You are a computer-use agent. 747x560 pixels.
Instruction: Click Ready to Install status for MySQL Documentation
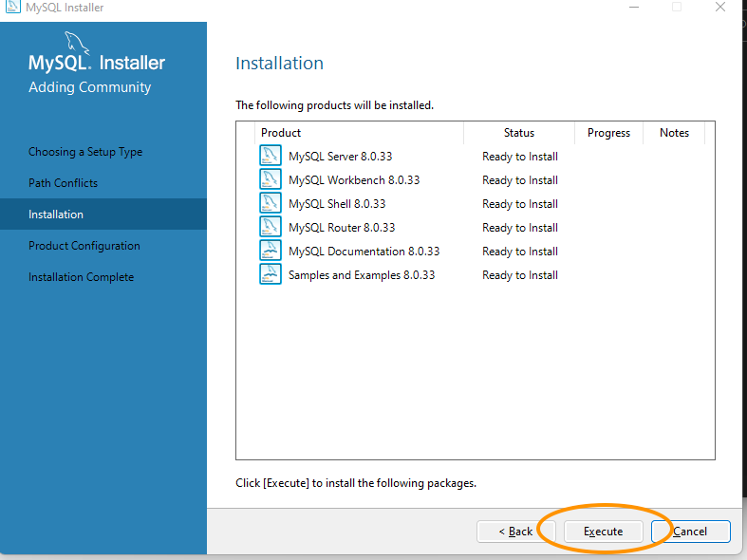[520, 252]
